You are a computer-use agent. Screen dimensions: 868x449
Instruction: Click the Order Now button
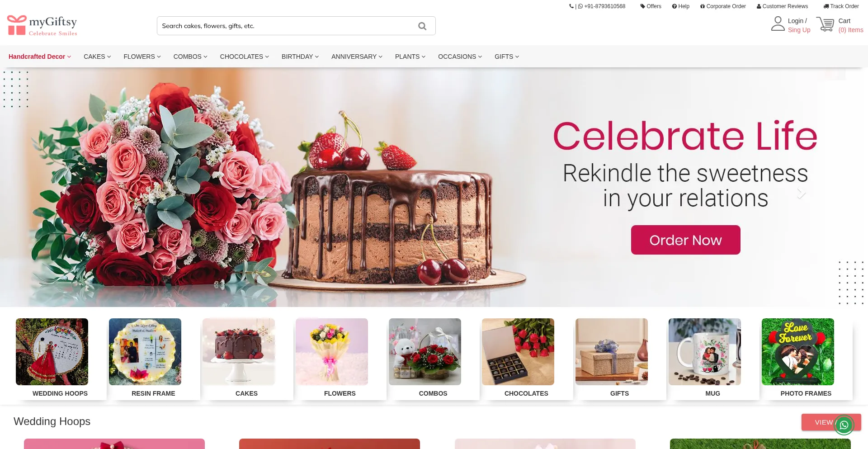685,240
